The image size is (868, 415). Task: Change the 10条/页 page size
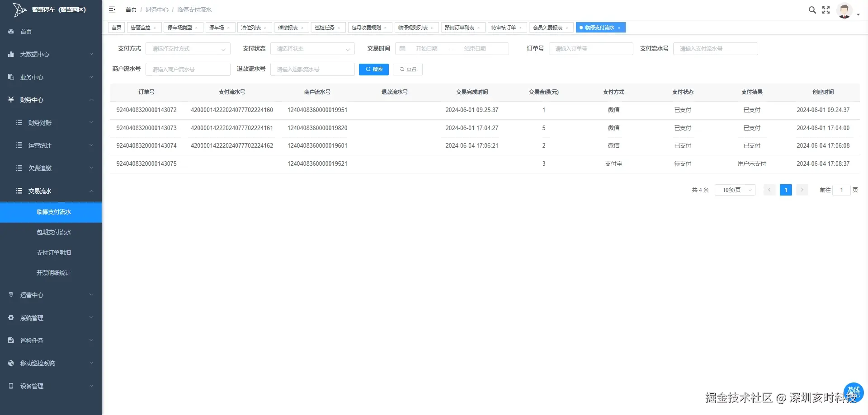tap(735, 190)
